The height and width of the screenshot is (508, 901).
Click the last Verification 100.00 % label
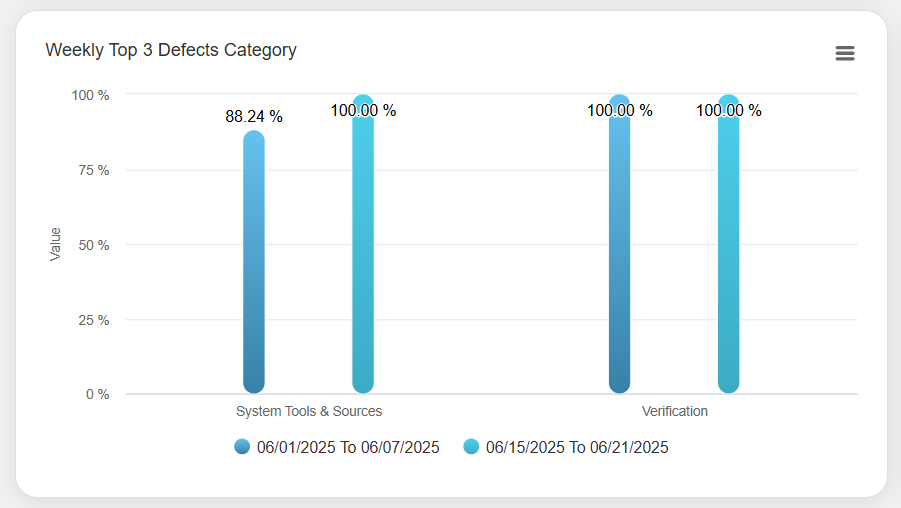coord(729,111)
